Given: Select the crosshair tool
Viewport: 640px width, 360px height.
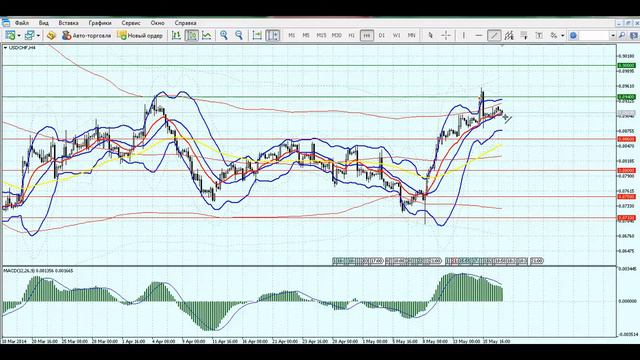Looking at the screenshot, I should 446,36.
